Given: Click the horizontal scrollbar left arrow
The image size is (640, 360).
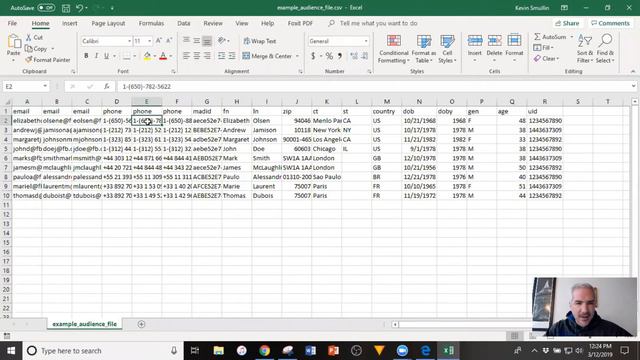Looking at the screenshot, I should click(395, 324).
